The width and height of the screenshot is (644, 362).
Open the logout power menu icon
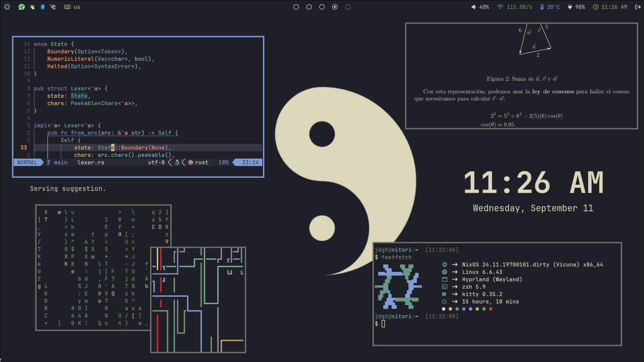point(638,7)
